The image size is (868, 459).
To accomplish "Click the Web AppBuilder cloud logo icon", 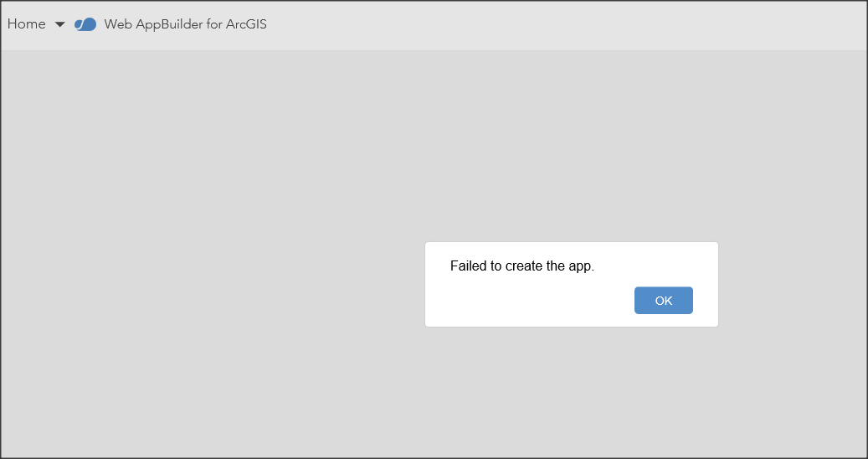I will click(x=85, y=24).
